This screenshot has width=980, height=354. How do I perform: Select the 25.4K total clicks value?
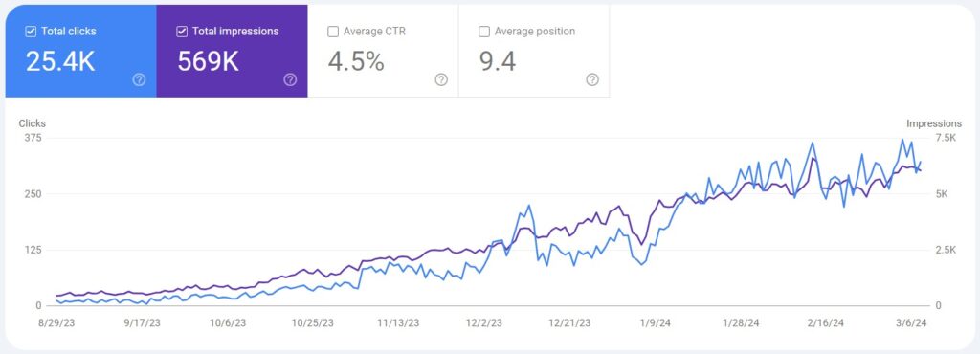[x=60, y=61]
